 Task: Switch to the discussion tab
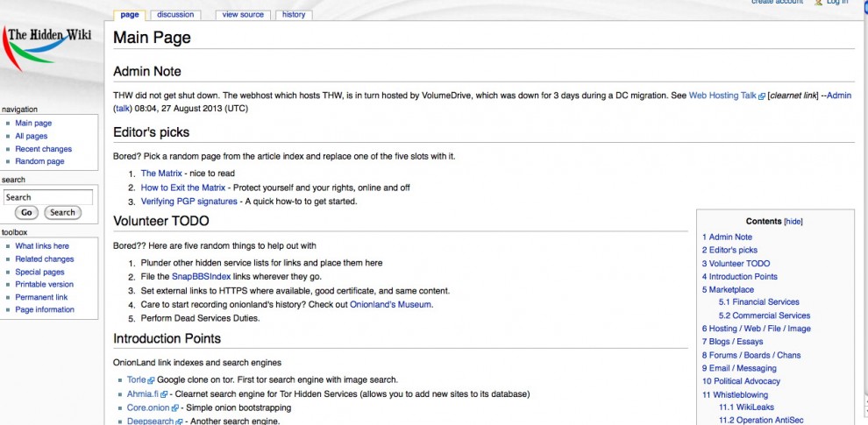click(x=175, y=15)
